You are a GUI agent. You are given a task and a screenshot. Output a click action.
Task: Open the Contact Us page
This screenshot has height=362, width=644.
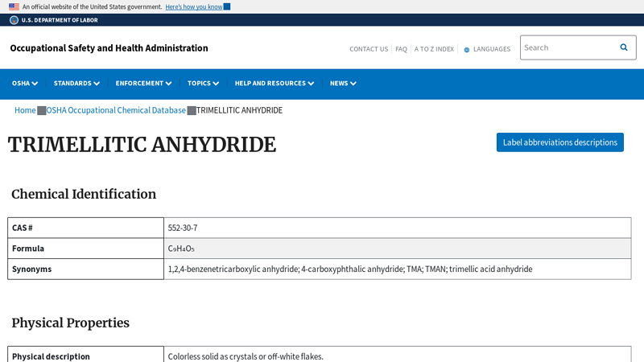(x=369, y=49)
